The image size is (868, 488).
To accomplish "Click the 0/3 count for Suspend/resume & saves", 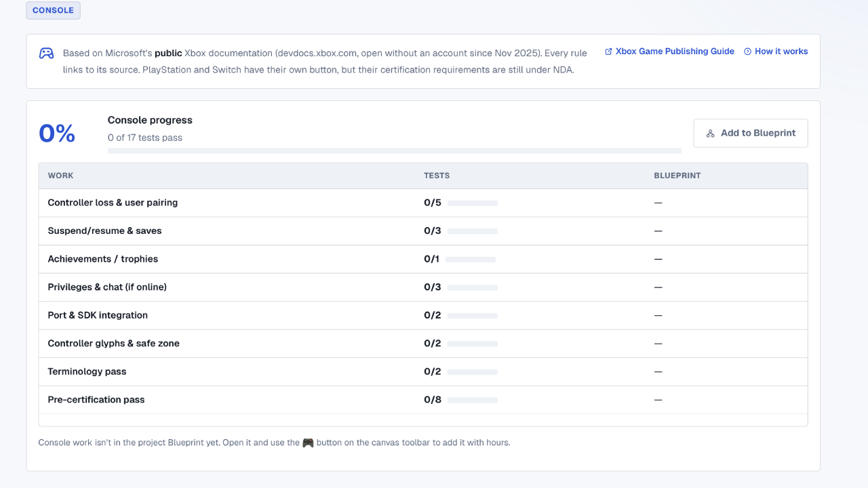I will pyautogui.click(x=433, y=231).
